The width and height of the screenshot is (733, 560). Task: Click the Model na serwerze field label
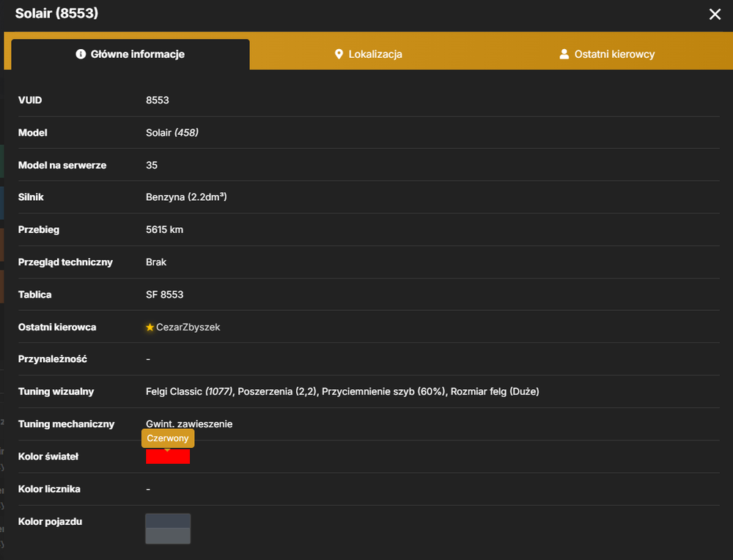point(62,165)
